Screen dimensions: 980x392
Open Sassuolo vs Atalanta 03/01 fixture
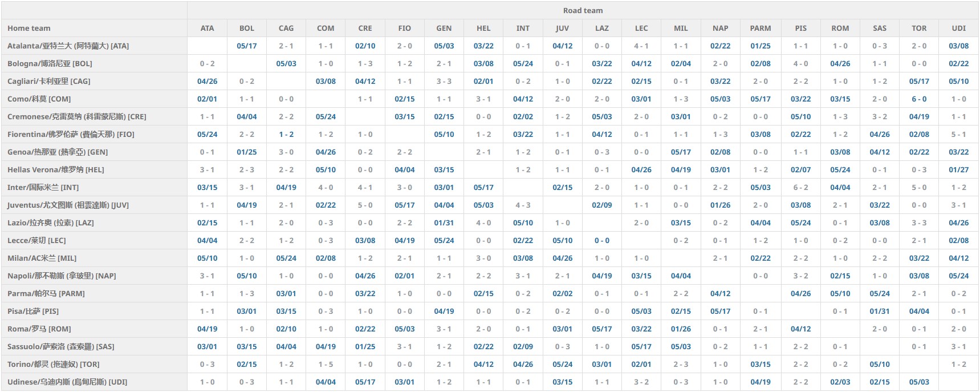[207, 346]
